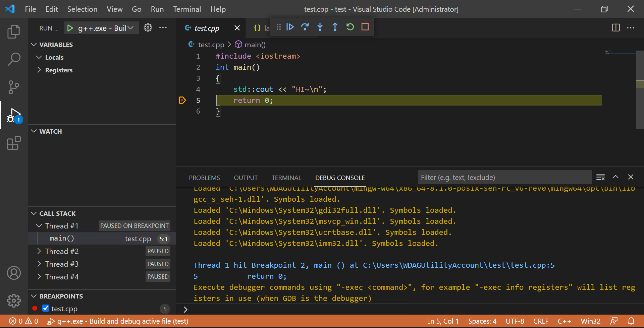644x328 pixels.
Task: Continue debugging from the debug toolbar
Action: 290,27
